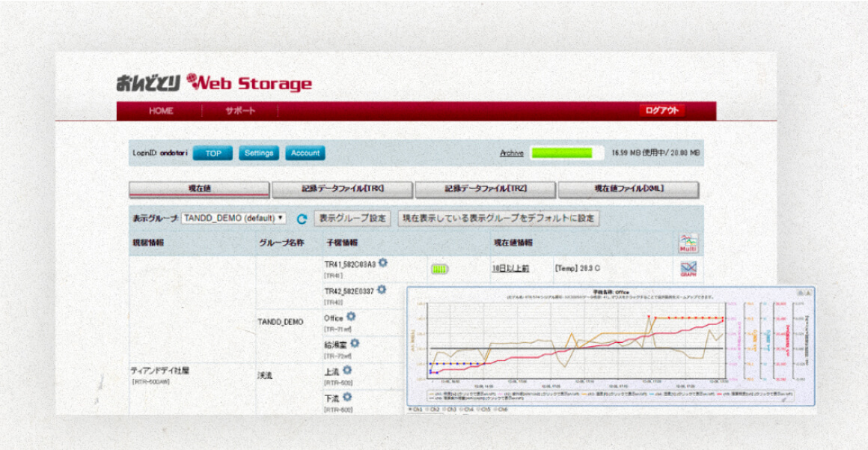The height and width of the screenshot is (450, 868).
Task: Click the TOP button
Action: click(x=213, y=153)
